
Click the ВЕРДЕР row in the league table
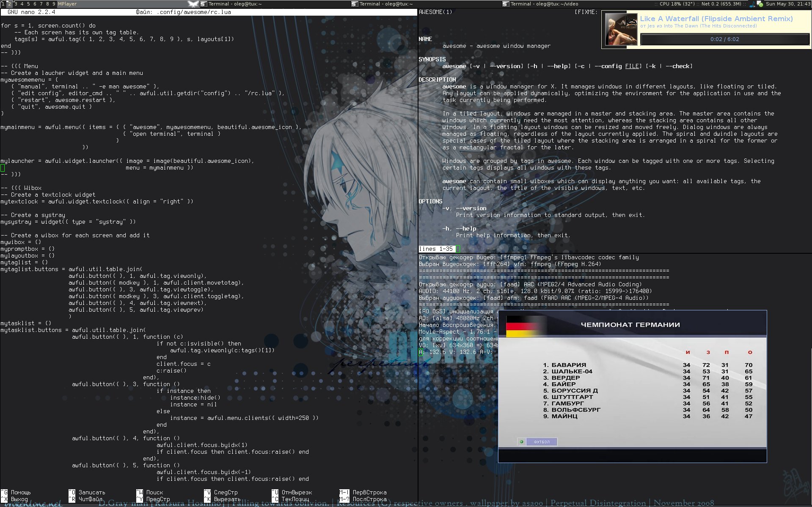click(647, 378)
